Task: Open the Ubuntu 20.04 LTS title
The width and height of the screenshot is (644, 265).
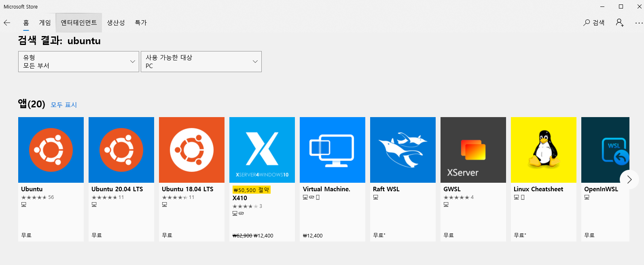Action: 117,189
